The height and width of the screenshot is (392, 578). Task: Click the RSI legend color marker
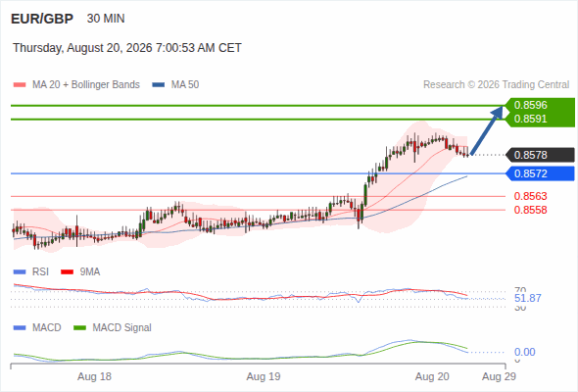(x=20, y=272)
